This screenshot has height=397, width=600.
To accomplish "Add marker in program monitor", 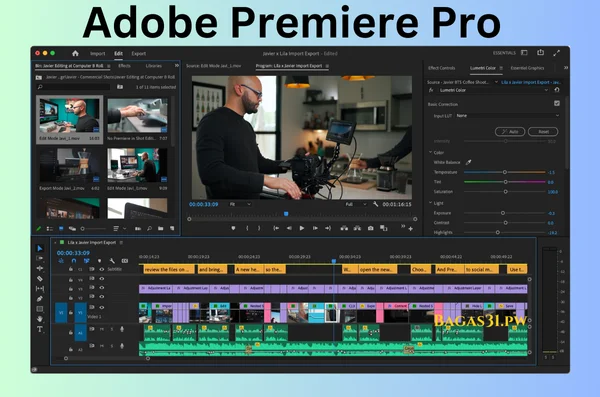I will 233,228.
